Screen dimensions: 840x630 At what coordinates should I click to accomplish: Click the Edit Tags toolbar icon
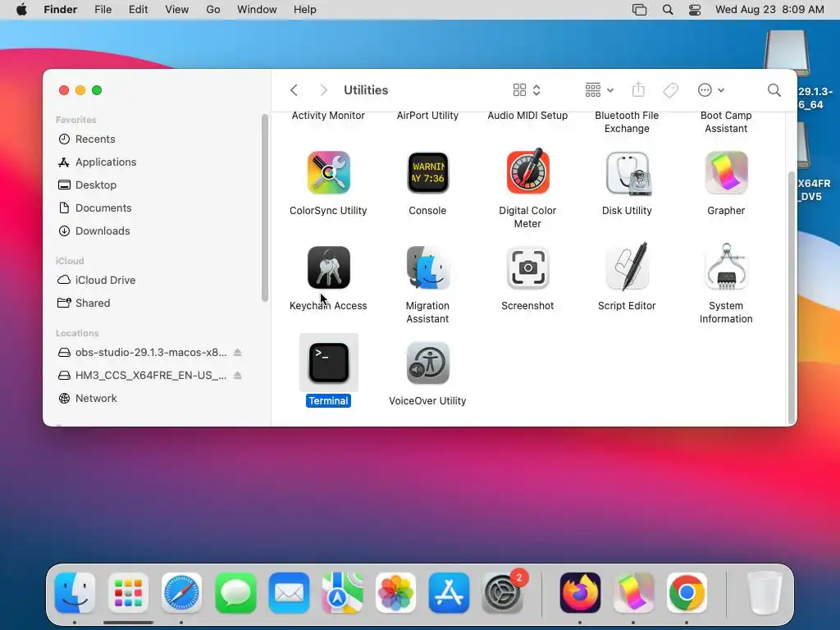[x=670, y=90]
